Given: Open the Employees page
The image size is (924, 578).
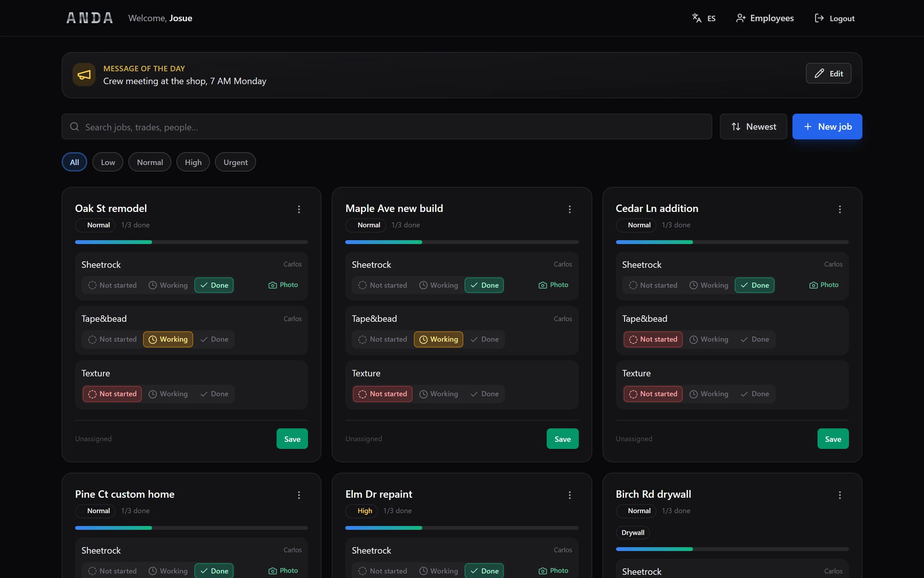Looking at the screenshot, I should 765,18.
